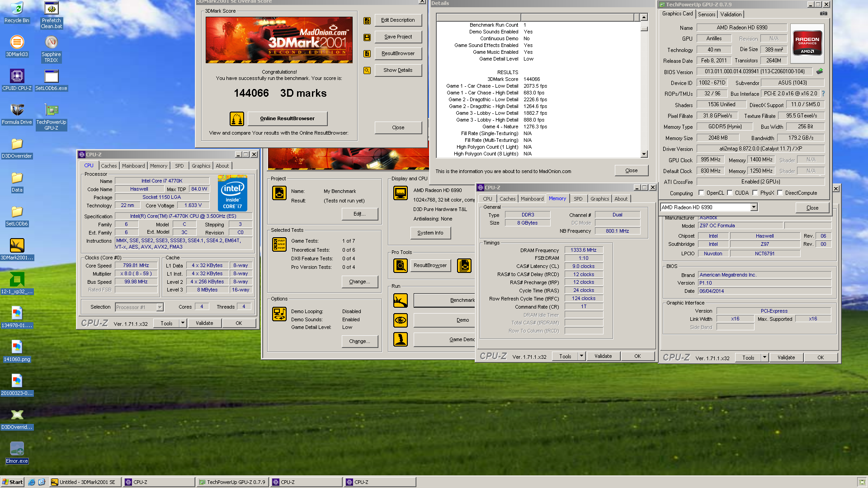Open the Processor #1 selection dropdown

(160, 307)
